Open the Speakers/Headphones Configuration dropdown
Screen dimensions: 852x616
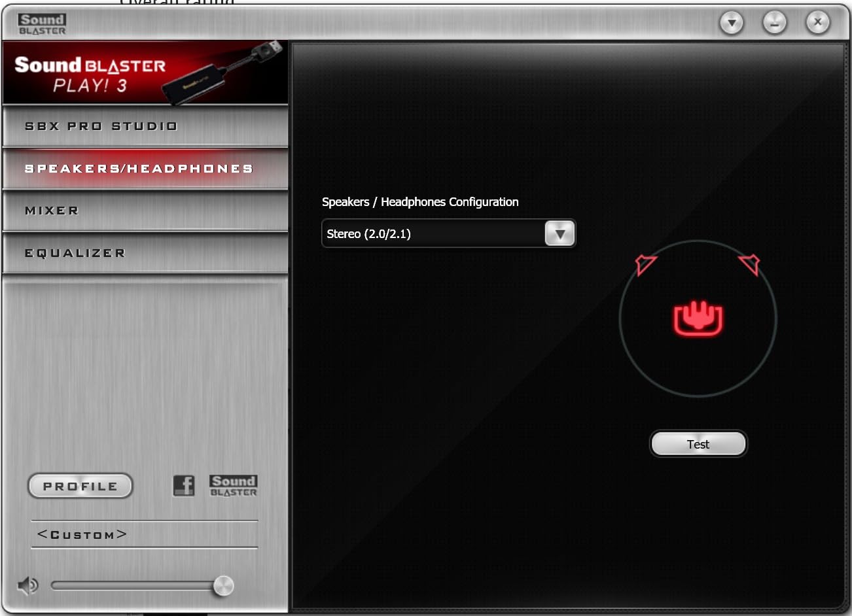point(448,233)
